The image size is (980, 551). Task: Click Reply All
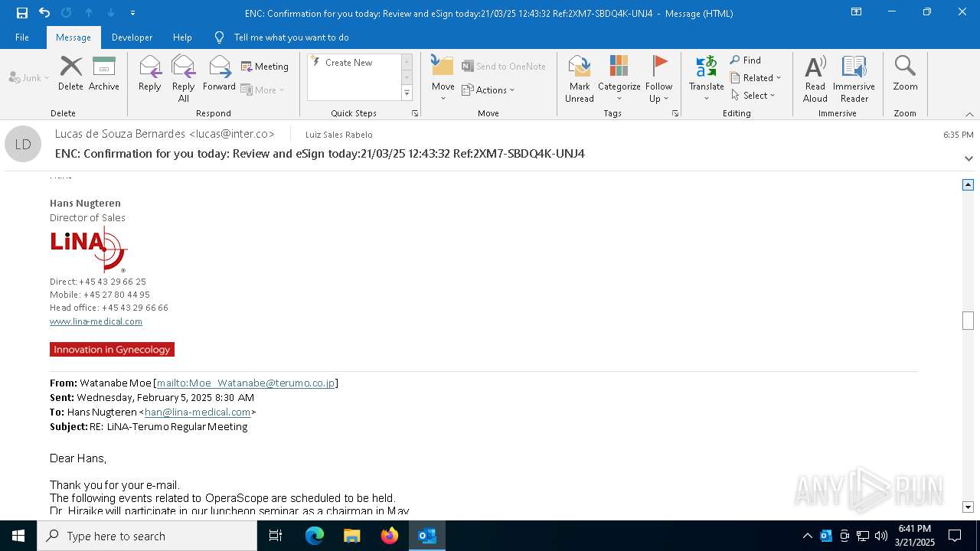tap(183, 79)
